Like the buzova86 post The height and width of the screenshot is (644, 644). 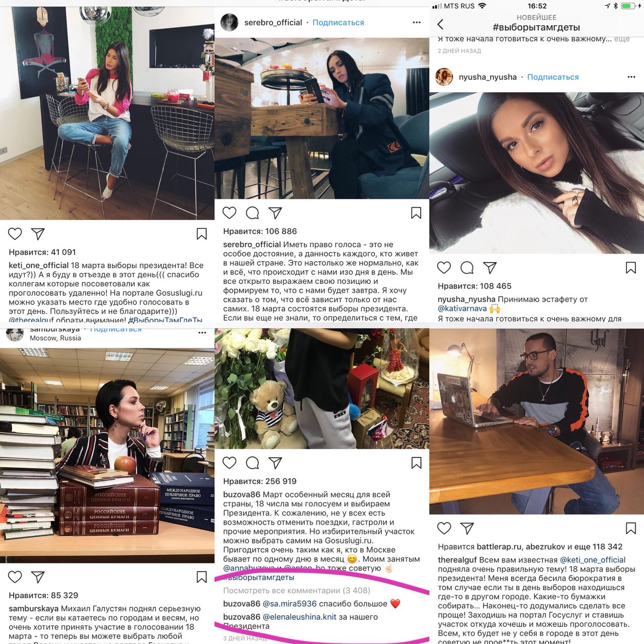229,463
